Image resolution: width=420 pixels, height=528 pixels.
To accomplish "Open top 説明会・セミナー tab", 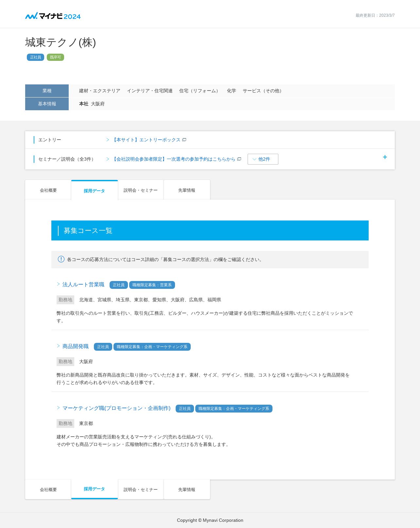I will (x=141, y=190).
